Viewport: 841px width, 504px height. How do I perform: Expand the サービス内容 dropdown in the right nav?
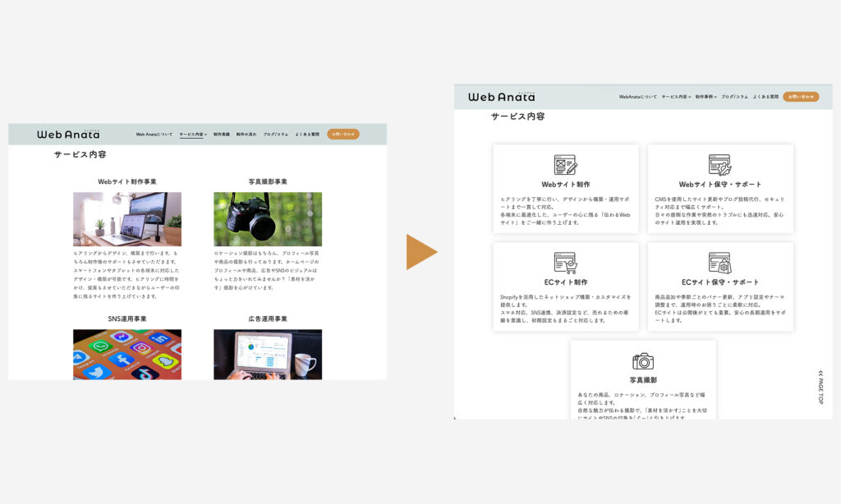(x=676, y=97)
